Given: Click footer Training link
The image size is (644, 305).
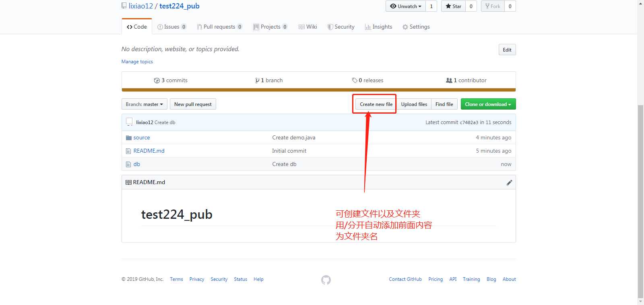Looking at the screenshot, I should 471,279.
